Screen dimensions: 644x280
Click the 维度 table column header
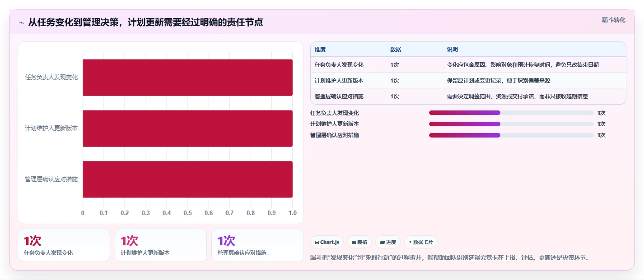pos(320,50)
